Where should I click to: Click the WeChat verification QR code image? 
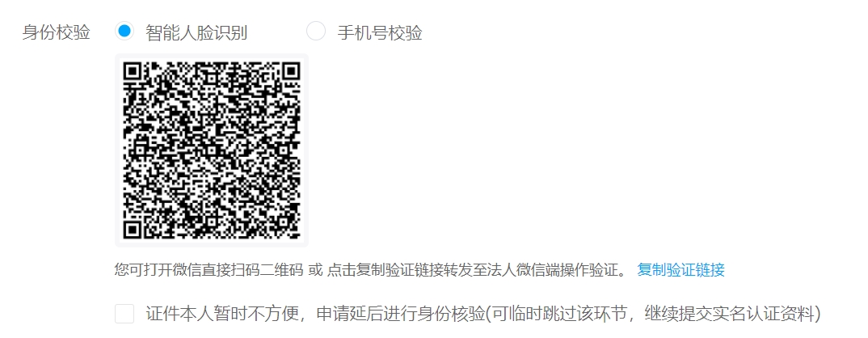(212, 150)
